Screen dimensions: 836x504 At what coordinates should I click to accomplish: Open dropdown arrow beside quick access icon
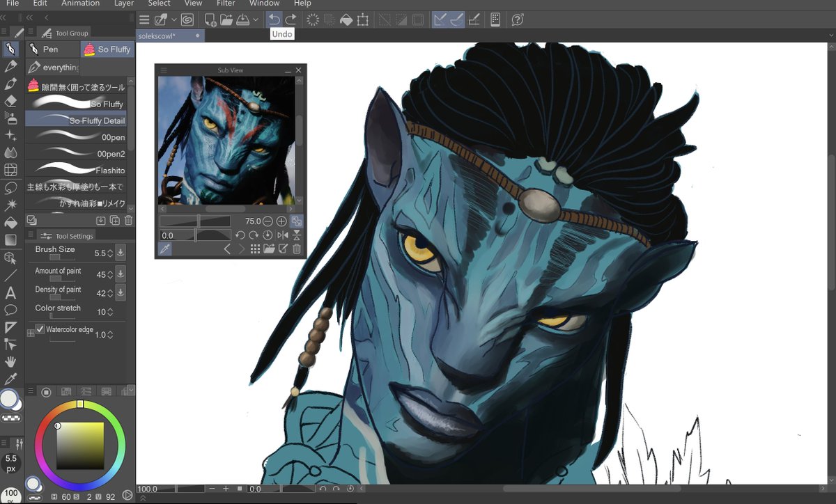tap(173, 19)
